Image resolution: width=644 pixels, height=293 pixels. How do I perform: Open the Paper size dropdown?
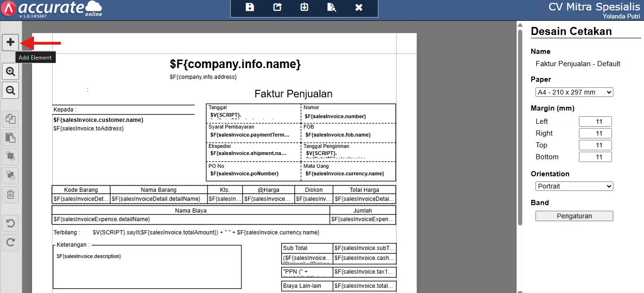pyautogui.click(x=574, y=92)
